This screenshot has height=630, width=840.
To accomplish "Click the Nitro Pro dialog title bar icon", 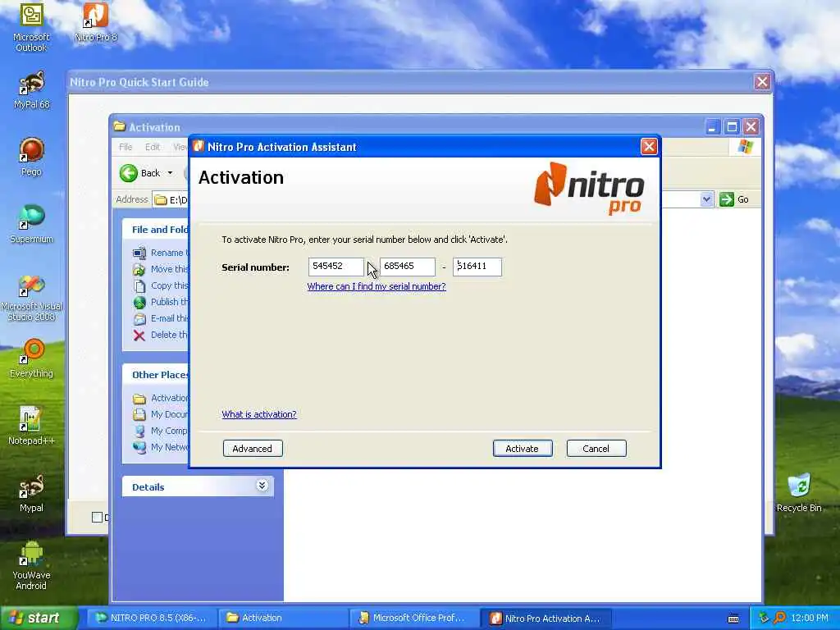I will click(x=199, y=147).
